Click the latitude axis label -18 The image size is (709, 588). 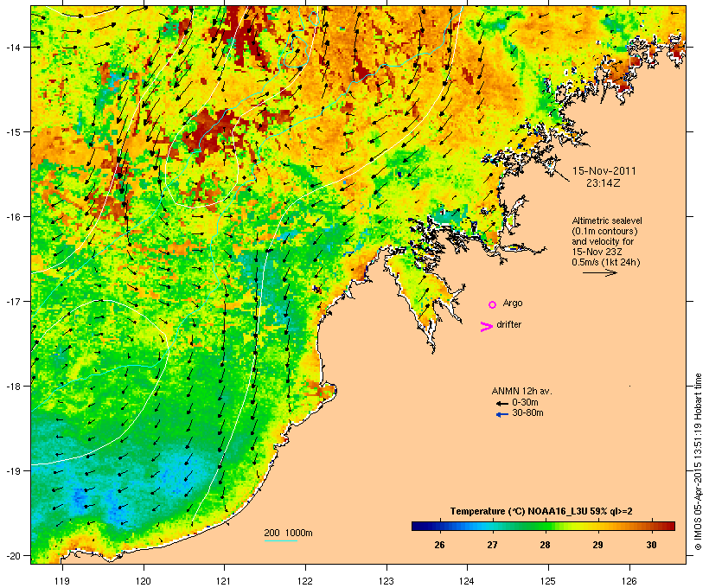pyautogui.click(x=13, y=386)
